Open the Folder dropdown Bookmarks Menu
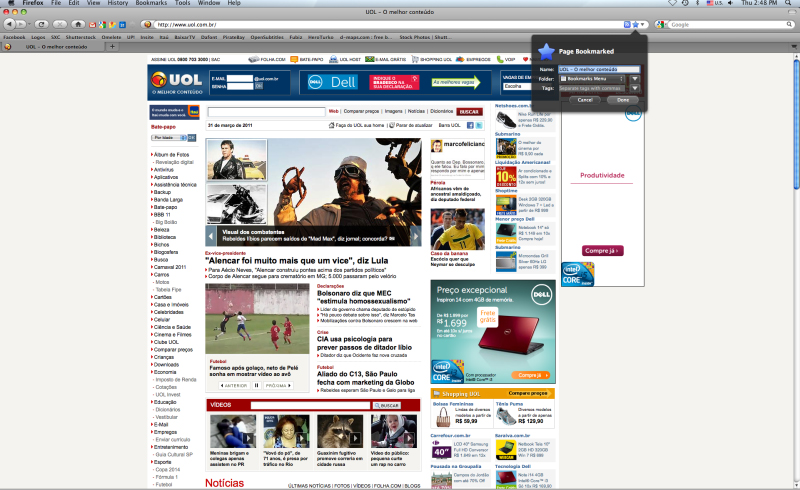 pos(592,79)
